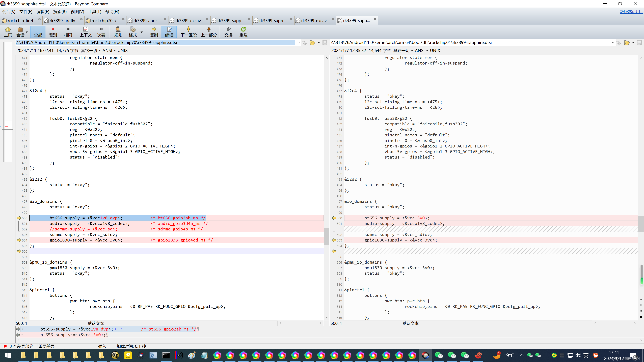Click the 重载 reload icon
The image size is (644, 362).
click(x=243, y=32)
